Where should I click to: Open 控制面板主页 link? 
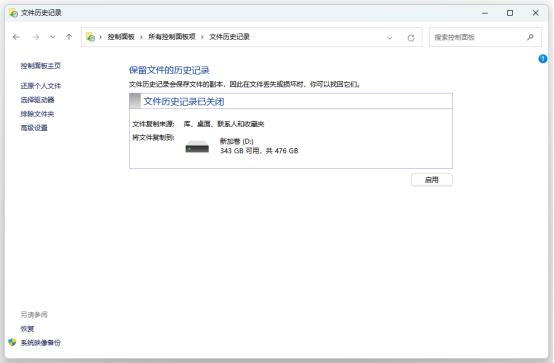point(41,66)
